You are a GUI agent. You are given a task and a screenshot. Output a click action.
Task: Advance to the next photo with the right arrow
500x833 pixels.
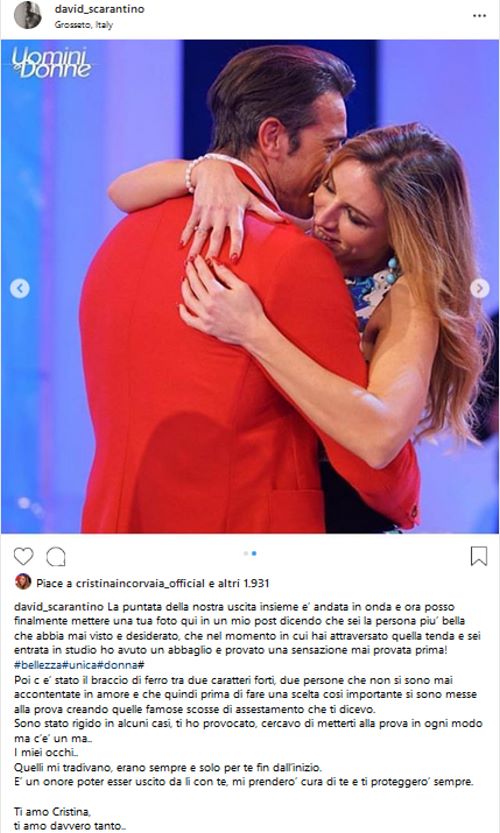(480, 288)
